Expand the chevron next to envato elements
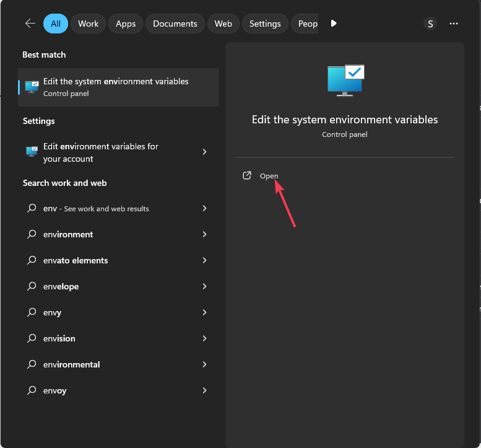The height and width of the screenshot is (448, 481). (205, 260)
